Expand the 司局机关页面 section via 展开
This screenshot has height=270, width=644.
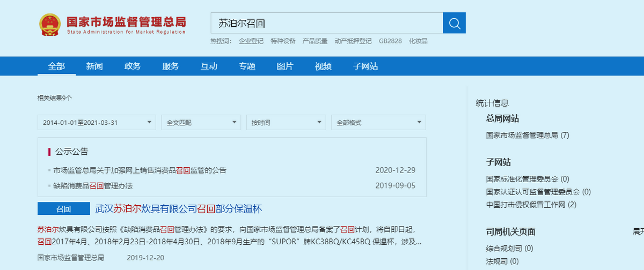(x=638, y=232)
